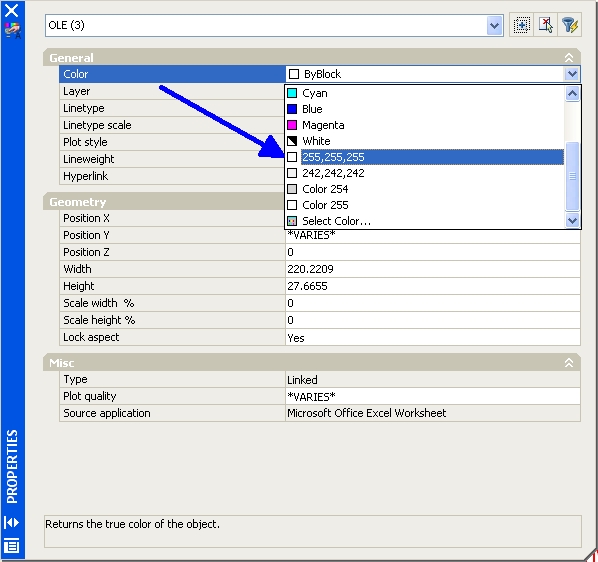Click the color list scroll up arrow
This screenshot has width=598, height=562.
[x=572, y=93]
